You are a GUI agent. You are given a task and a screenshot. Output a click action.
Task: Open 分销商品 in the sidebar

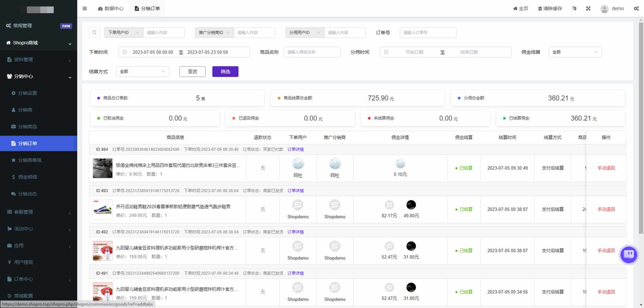[x=39, y=126]
